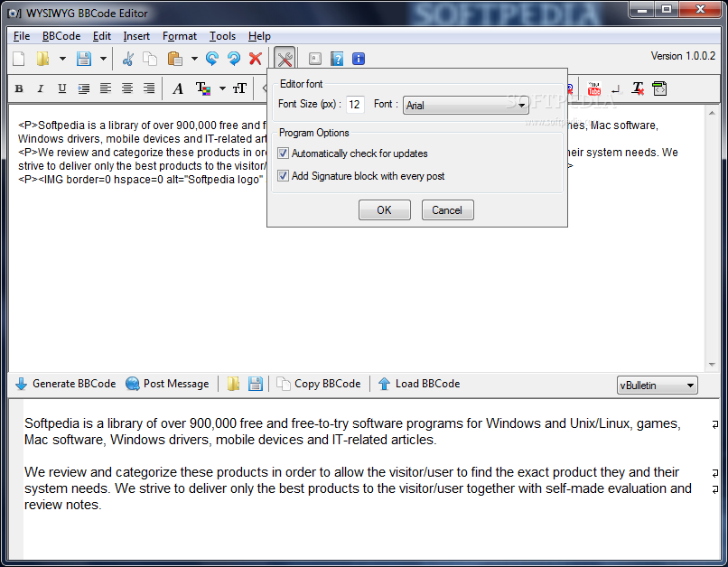Viewport: 728px width, 567px height.
Task: Dismiss the settings dialog with Cancel
Action: point(448,210)
